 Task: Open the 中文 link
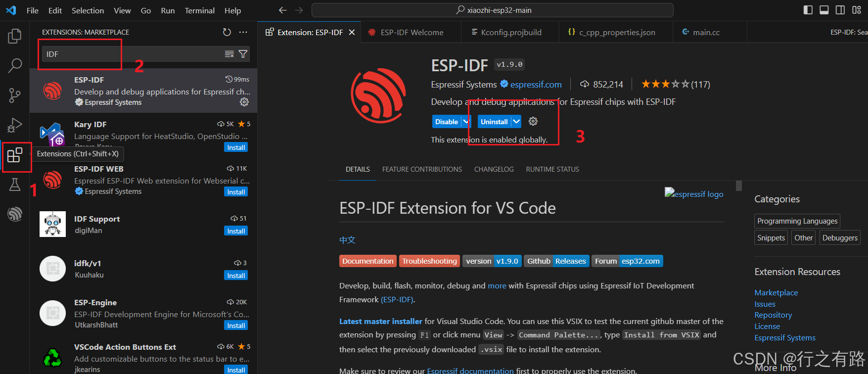(347, 240)
